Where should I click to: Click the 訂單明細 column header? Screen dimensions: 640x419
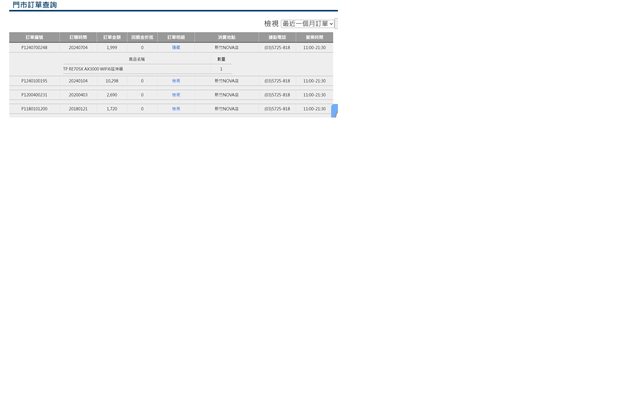point(176,37)
